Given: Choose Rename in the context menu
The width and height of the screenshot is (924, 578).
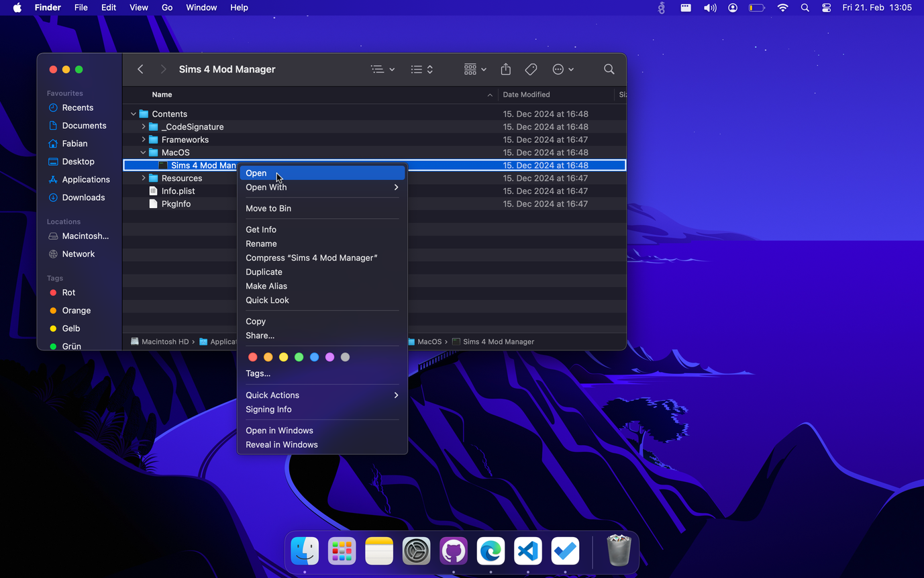Looking at the screenshot, I should coord(322,244).
